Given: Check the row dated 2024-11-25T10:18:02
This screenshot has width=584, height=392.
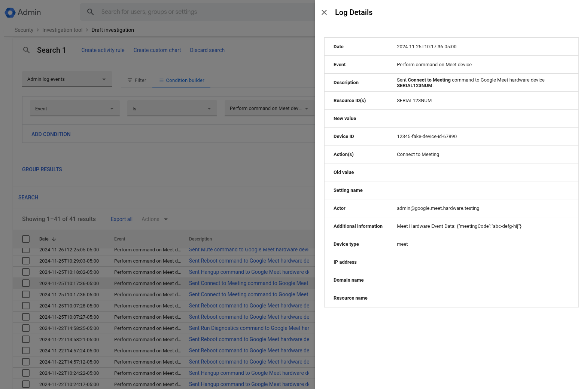Looking at the screenshot, I should (26, 272).
